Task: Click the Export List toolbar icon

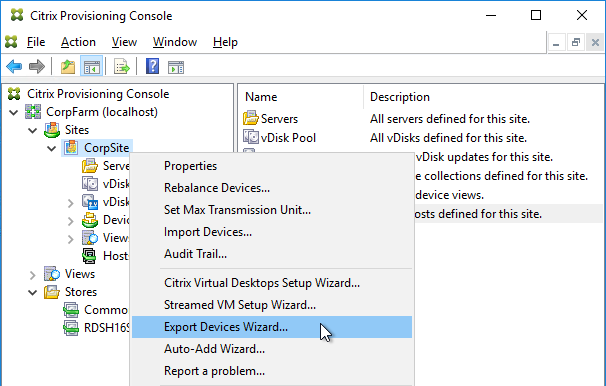Action: [122, 67]
